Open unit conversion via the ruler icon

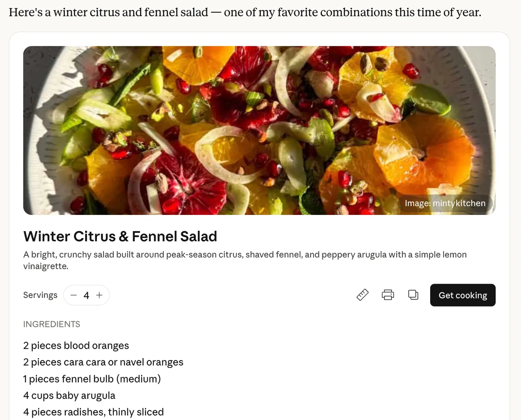pyautogui.click(x=362, y=295)
